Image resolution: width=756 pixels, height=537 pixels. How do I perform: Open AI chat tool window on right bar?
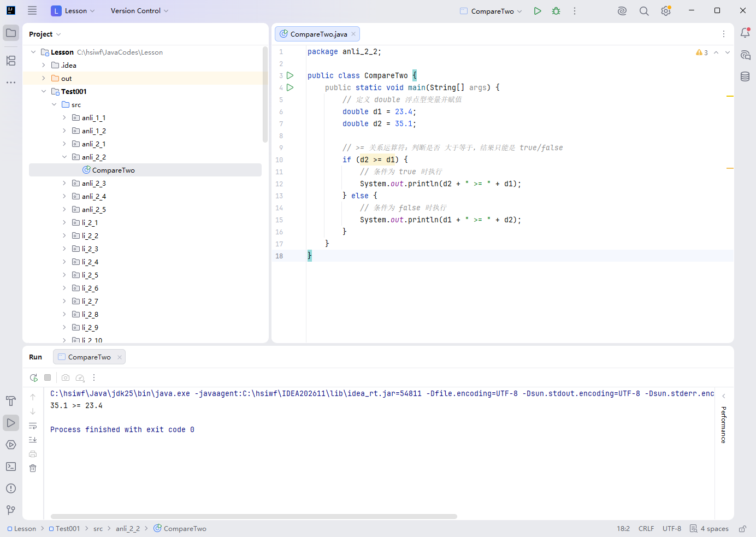745,55
